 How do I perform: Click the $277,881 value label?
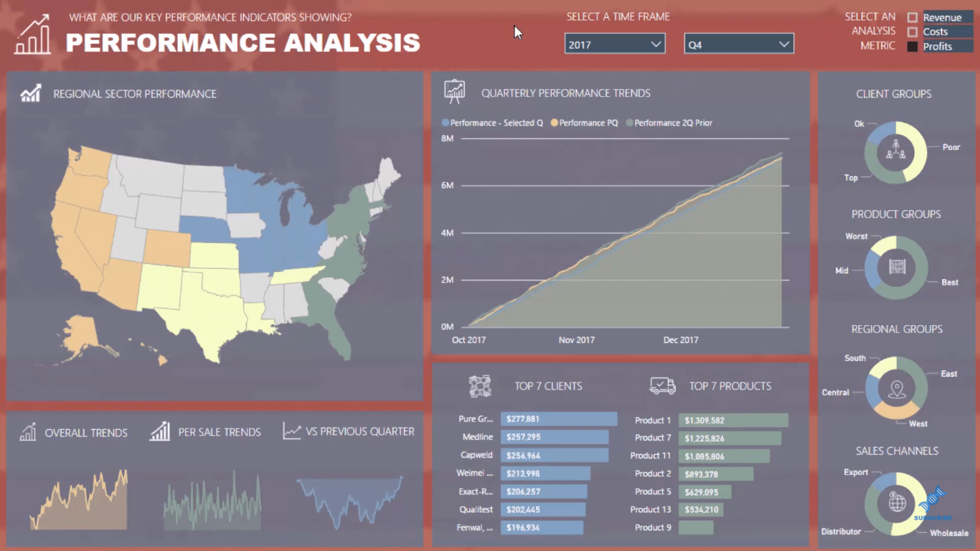click(523, 419)
